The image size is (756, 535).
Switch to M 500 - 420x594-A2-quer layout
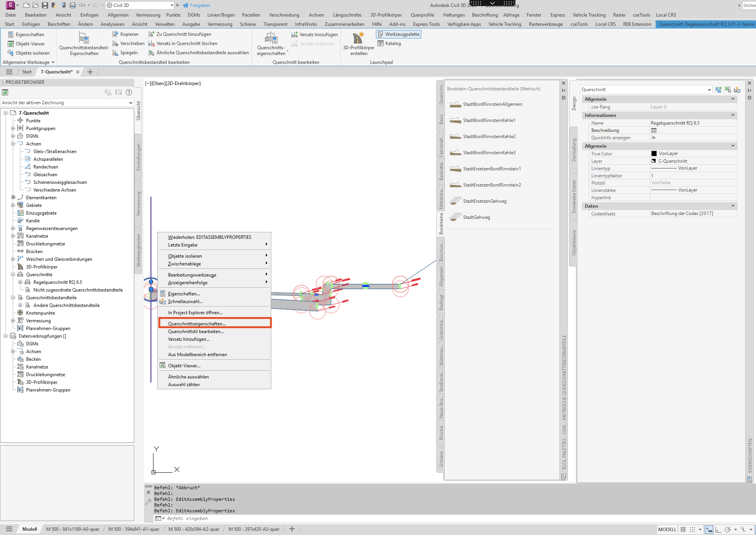194,529
